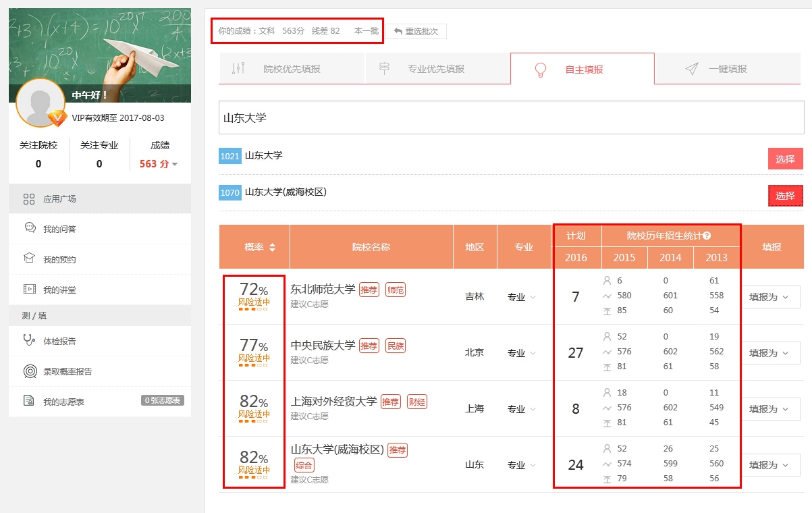Select the 自主填报 tab
Image resolution: width=812 pixels, height=513 pixels.
pyautogui.click(x=583, y=69)
